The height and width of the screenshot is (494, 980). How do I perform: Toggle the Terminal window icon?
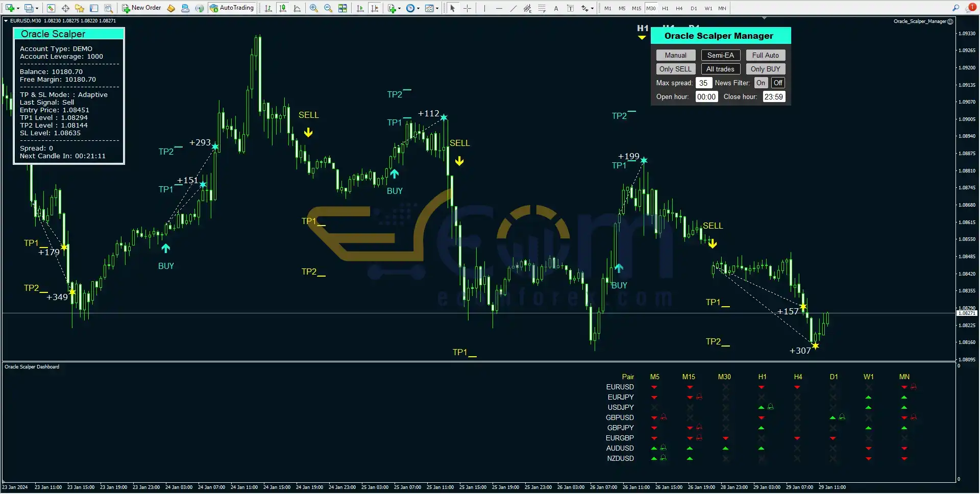pos(94,8)
